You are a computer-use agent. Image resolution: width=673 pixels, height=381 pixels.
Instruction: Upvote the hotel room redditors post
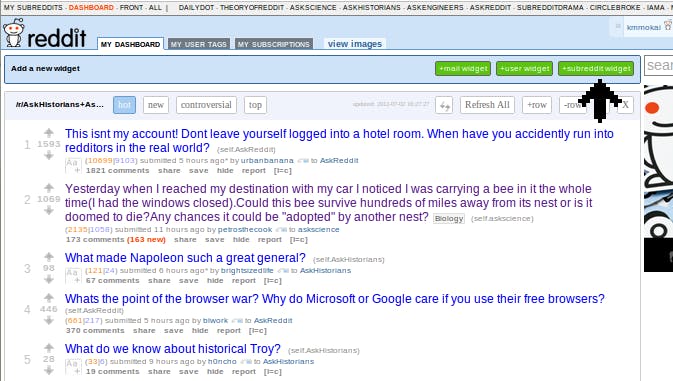pyautogui.click(x=49, y=133)
